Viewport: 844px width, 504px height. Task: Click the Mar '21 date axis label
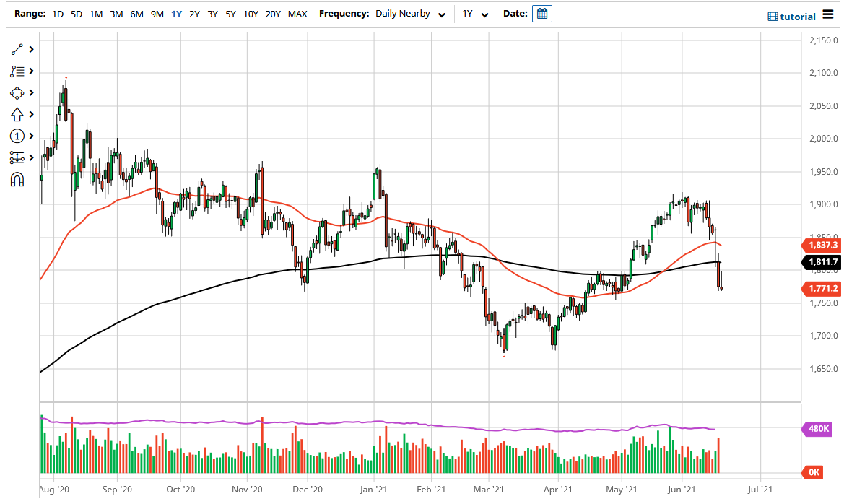click(x=488, y=490)
